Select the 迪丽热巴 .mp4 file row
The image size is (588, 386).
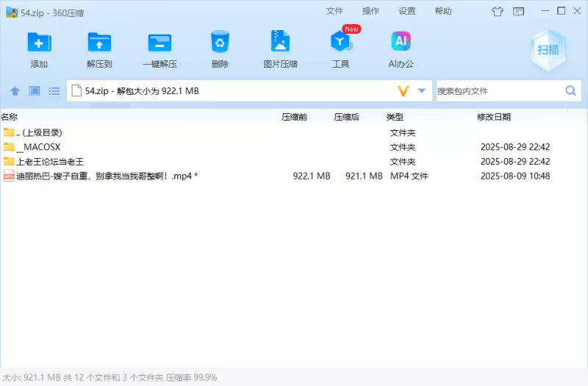[x=294, y=176]
